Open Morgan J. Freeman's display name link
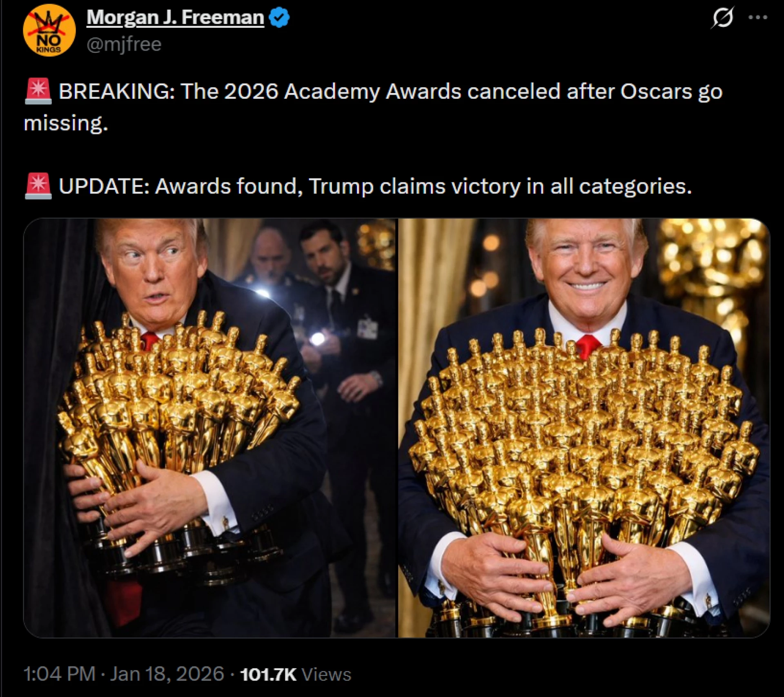 [176, 18]
